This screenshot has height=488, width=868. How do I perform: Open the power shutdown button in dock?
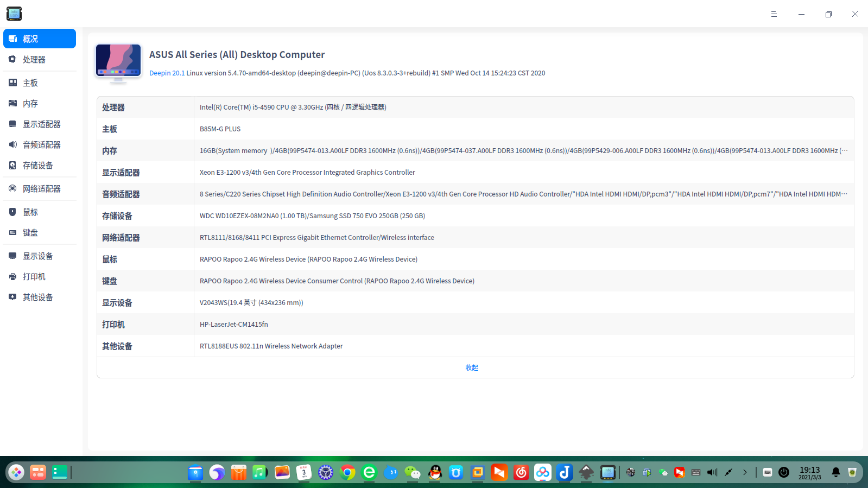coord(784,472)
